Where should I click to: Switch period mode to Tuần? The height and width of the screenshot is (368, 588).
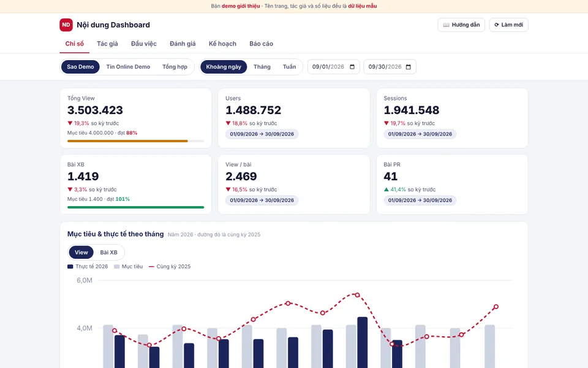pos(289,67)
